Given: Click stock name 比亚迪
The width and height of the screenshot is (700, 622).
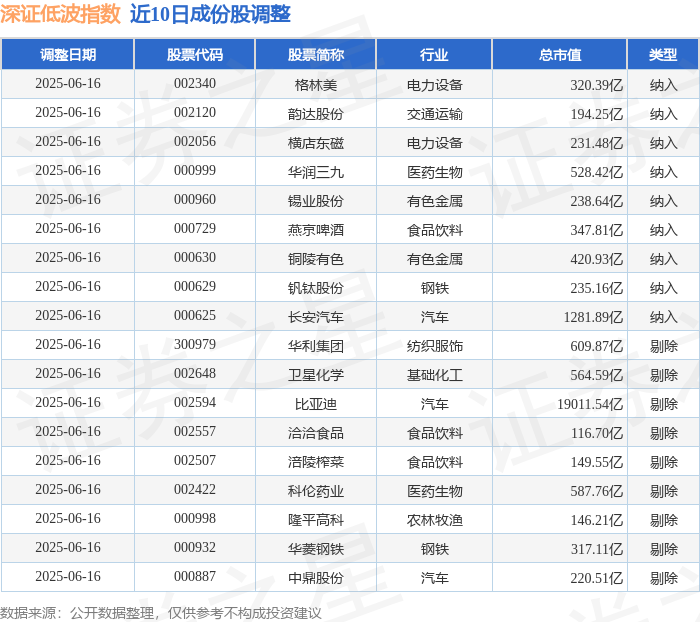Looking at the screenshot, I should tap(316, 404).
